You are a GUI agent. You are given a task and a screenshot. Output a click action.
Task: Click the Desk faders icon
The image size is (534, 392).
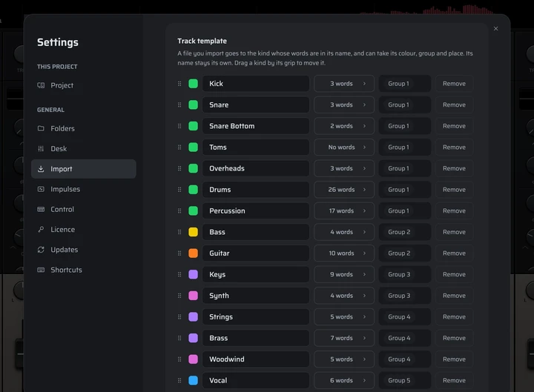click(41, 149)
